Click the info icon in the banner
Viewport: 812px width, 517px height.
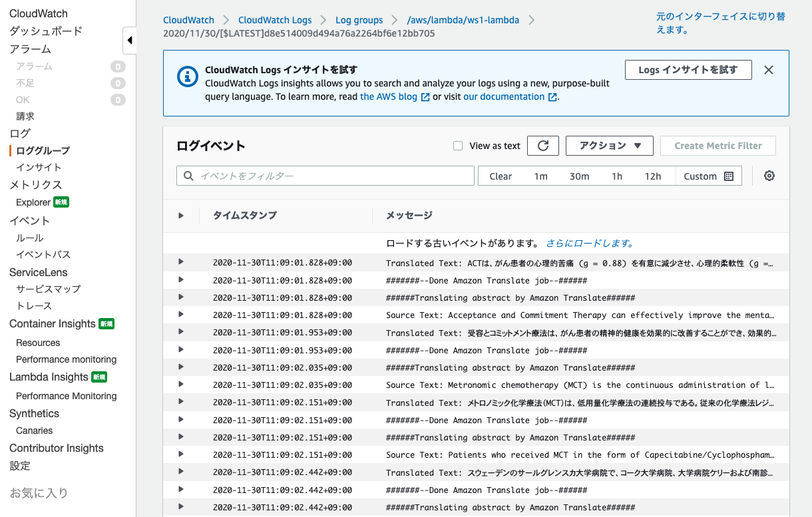[188, 77]
